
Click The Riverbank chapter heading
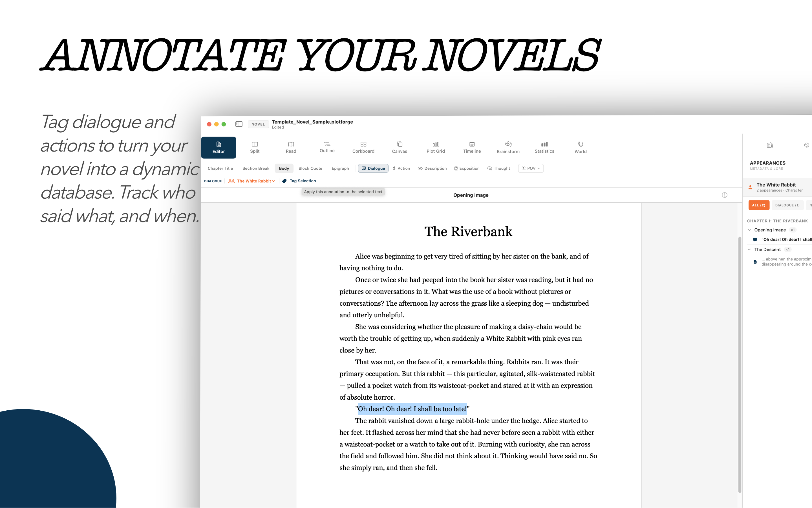click(x=468, y=231)
